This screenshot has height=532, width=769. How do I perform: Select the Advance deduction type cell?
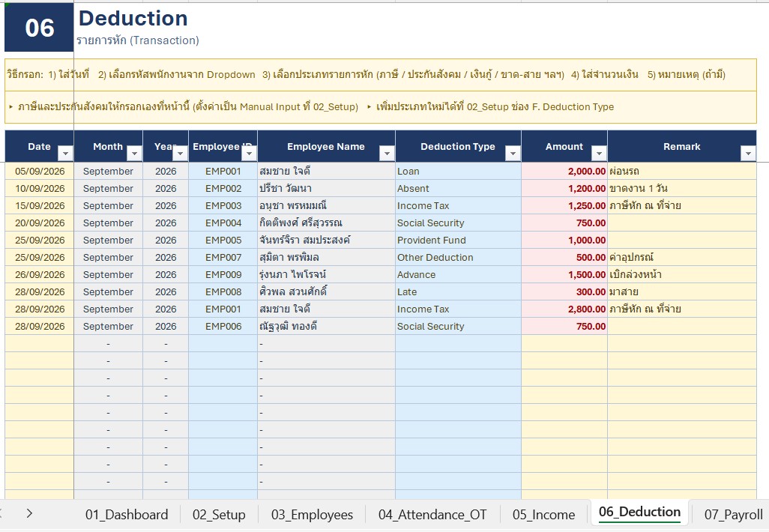pyautogui.click(x=458, y=274)
